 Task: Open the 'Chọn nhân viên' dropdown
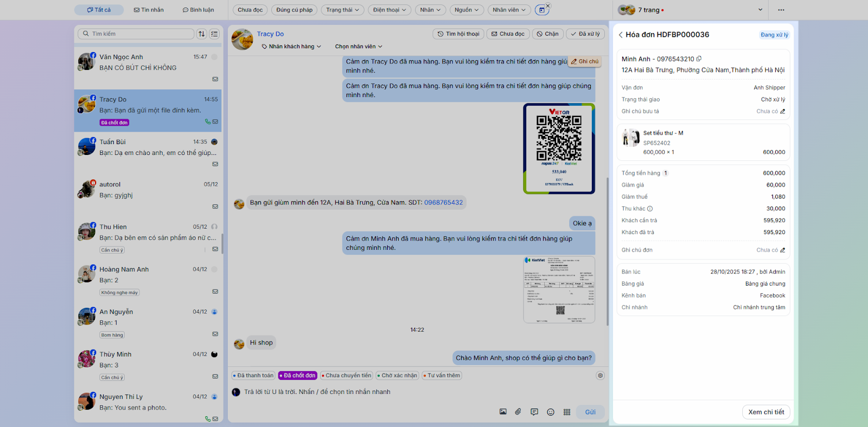point(359,47)
